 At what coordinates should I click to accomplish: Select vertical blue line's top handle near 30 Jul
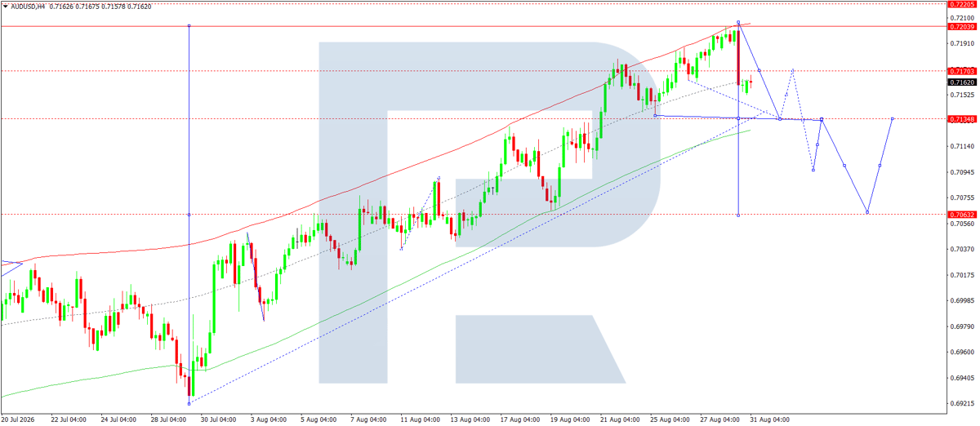click(x=189, y=25)
